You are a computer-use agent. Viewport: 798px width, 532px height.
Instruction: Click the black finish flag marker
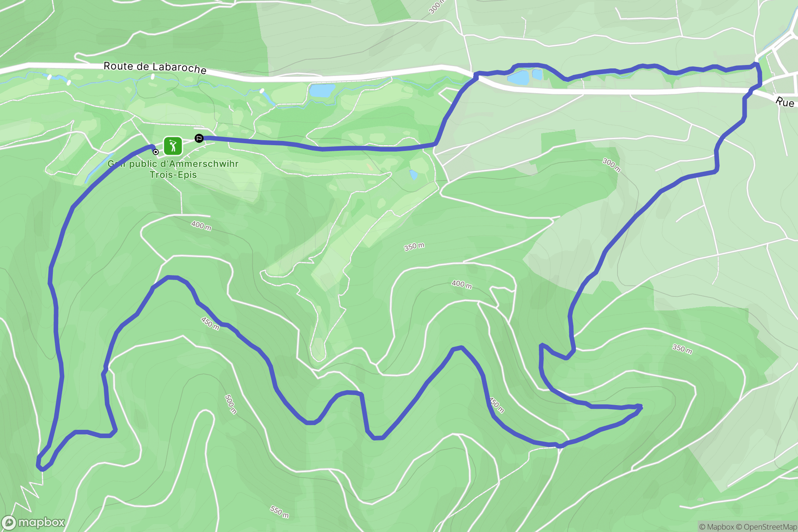tap(199, 138)
